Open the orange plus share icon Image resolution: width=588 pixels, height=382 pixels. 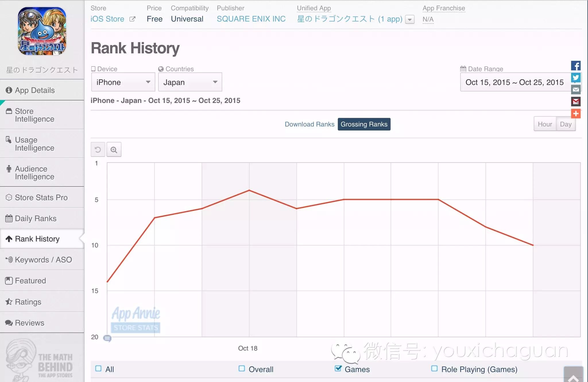[576, 114]
